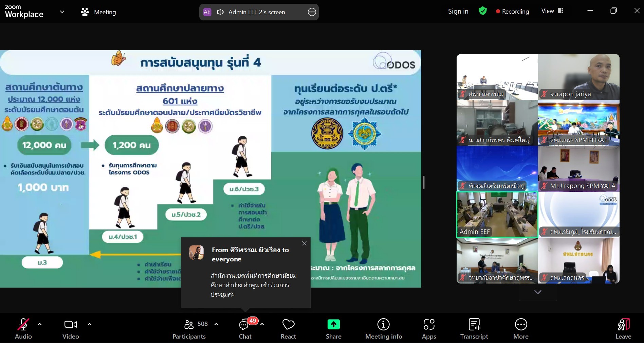
Task: Click the Sign in link
Action: click(x=458, y=11)
